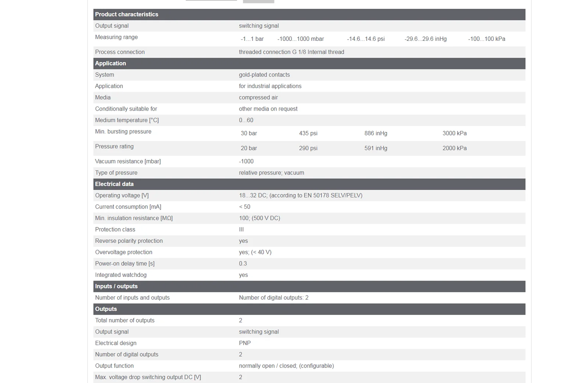Select the "100; (500 V DC)" value
Viewport: 588px width, 383px height.
point(259,218)
